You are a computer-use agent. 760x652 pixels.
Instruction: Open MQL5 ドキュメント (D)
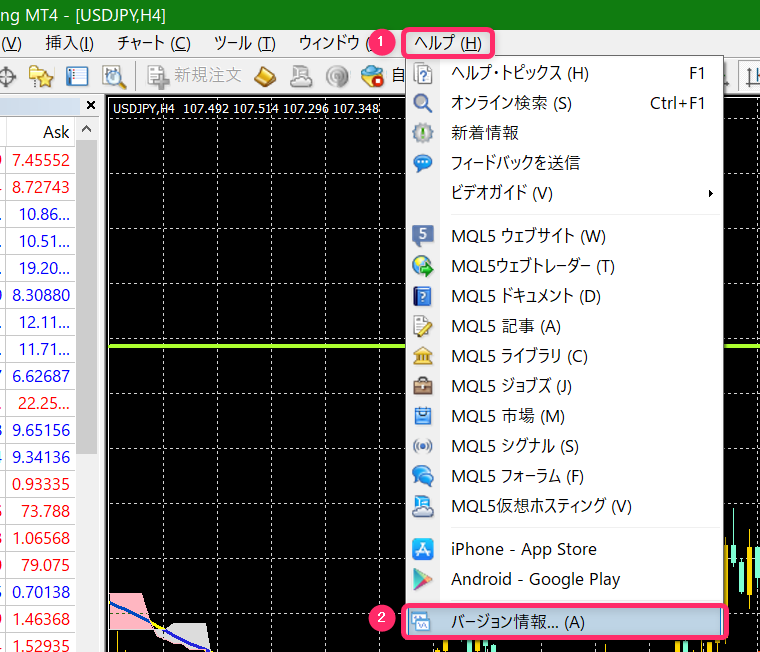(x=565, y=296)
